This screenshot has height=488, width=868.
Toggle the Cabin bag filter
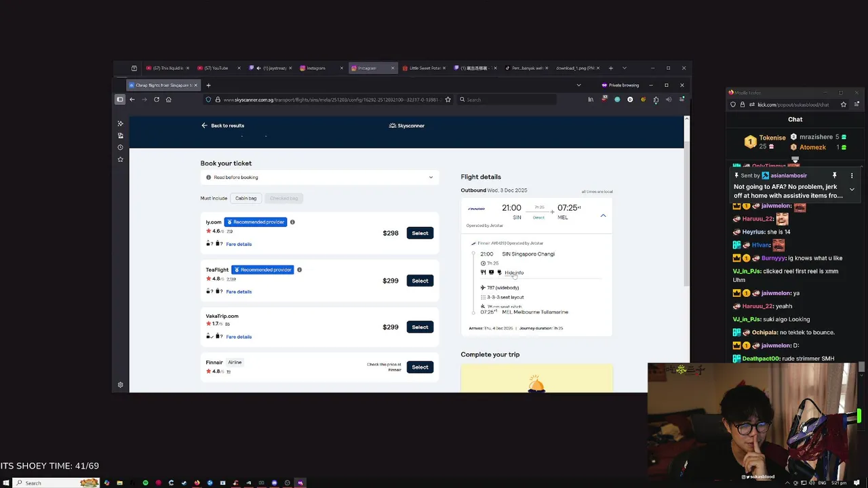tap(246, 198)
